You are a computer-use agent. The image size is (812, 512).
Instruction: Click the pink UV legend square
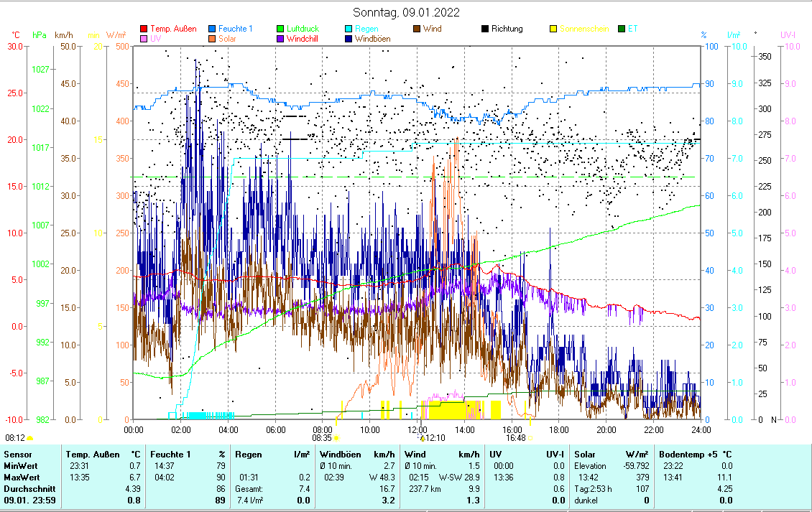point(144,39)
